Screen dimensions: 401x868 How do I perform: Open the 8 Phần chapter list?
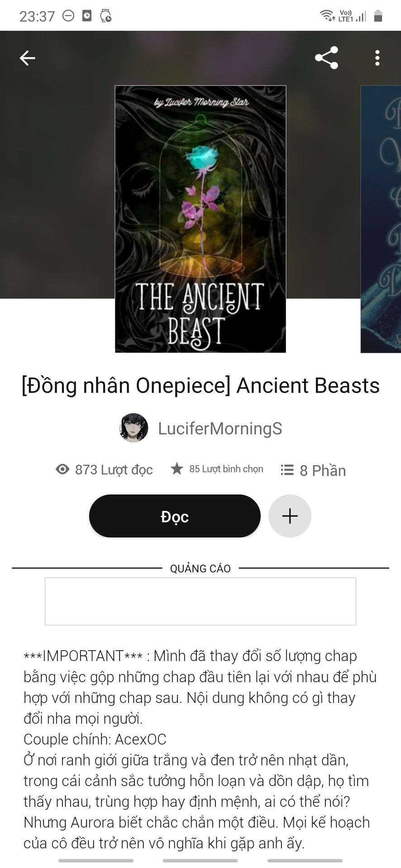pyautogui.click(x=323, y=470)
